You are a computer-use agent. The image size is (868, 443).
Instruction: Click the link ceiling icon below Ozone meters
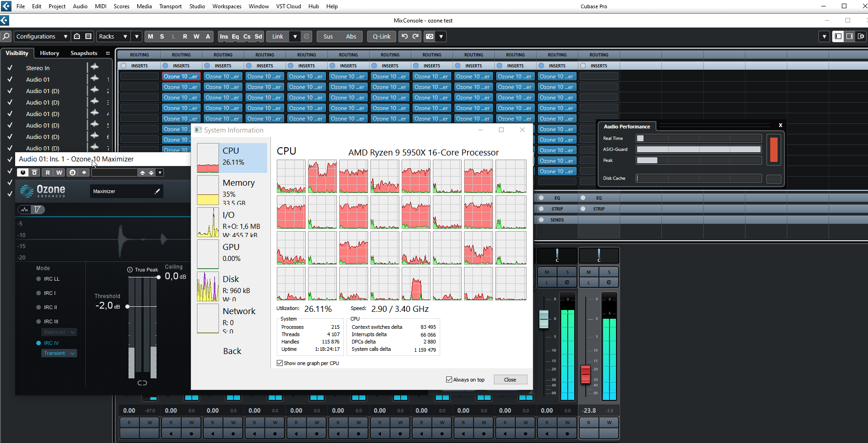[x=142, y=383]
